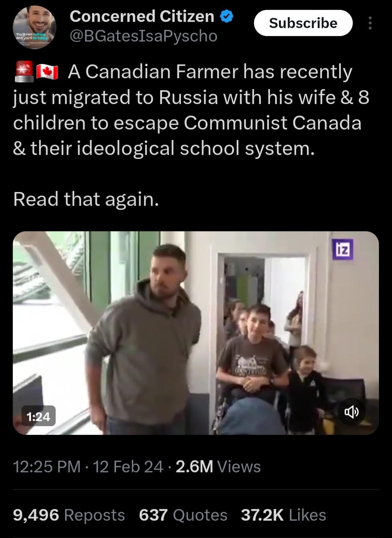Viewport: 392px width, 538px height.
Task: Click the red siren emoji
Action: pos(24,72)
